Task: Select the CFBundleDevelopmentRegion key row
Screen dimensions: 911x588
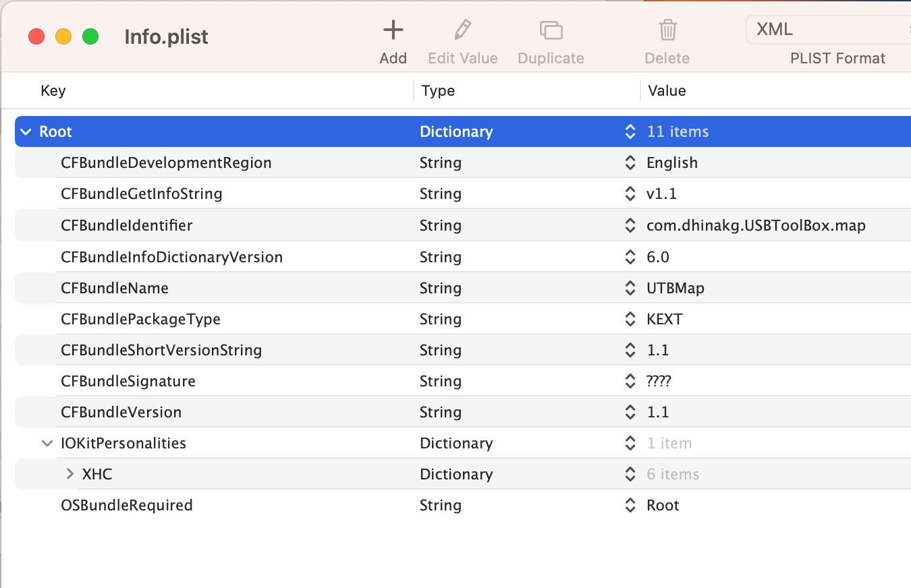Action: tap(166, 163)
